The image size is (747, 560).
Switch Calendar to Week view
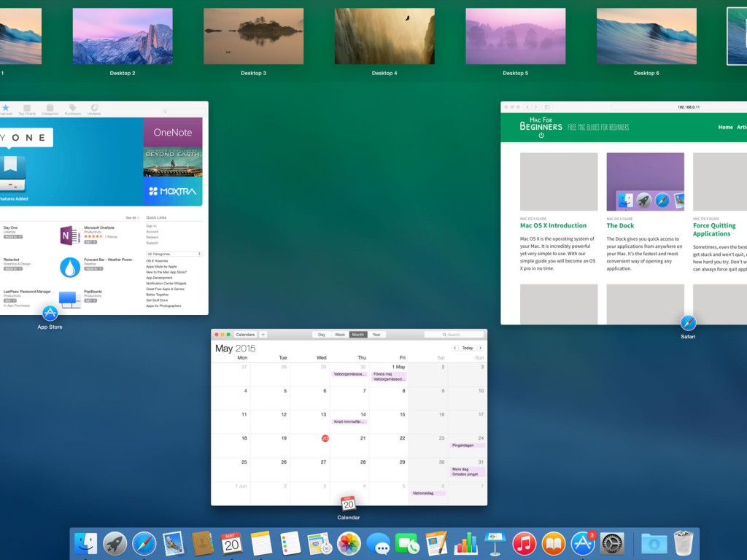click(340, 335)
